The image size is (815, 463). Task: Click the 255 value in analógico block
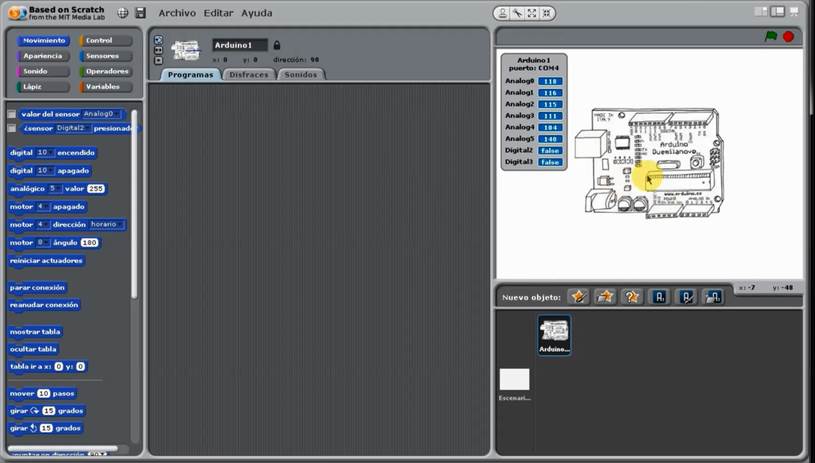96,189
